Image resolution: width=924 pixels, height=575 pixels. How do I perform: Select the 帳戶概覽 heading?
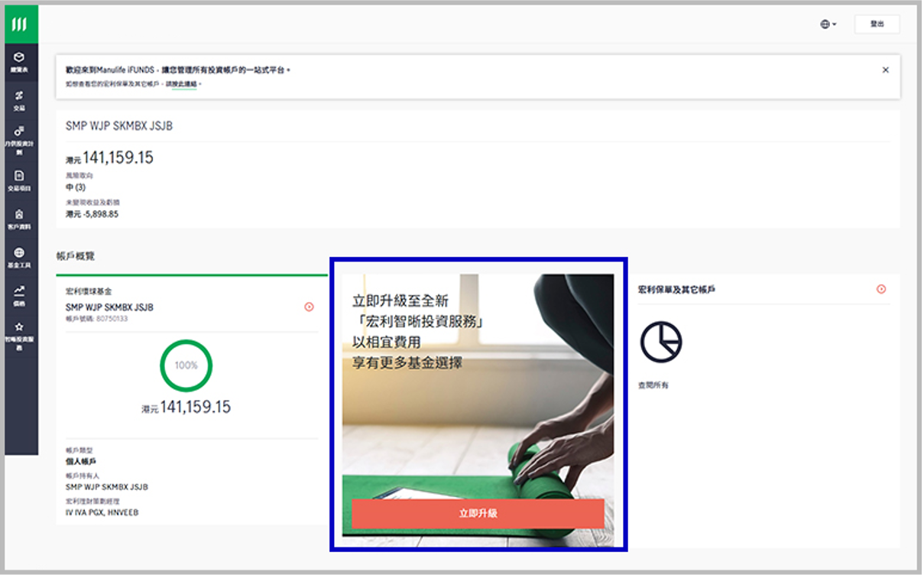point(76,256)
